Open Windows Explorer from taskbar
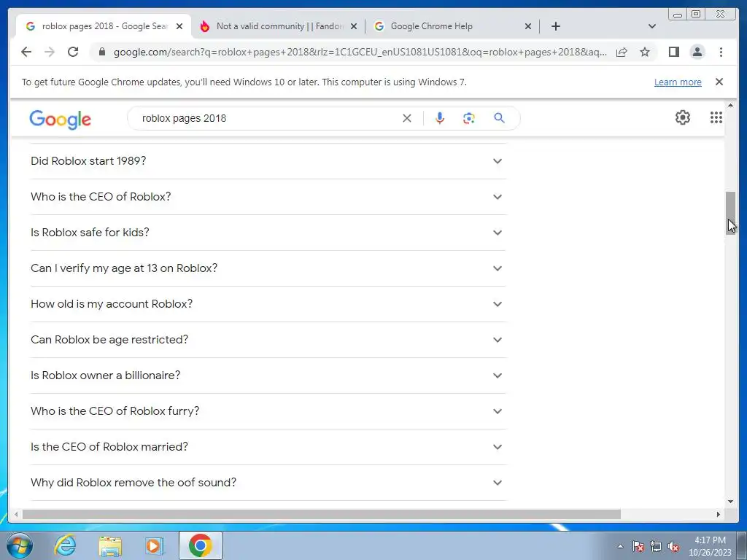 [110, 545]
